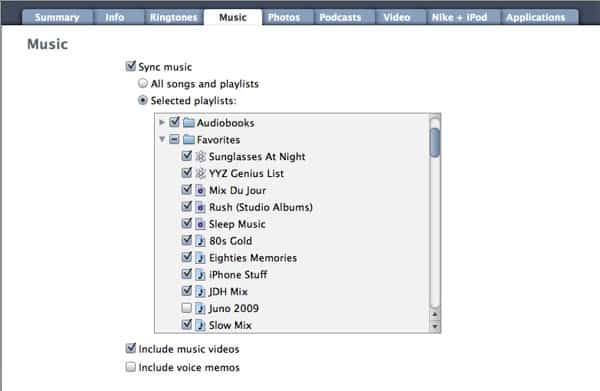
Task: Select the Favorites row label
Action: click(x=218, y=140)
